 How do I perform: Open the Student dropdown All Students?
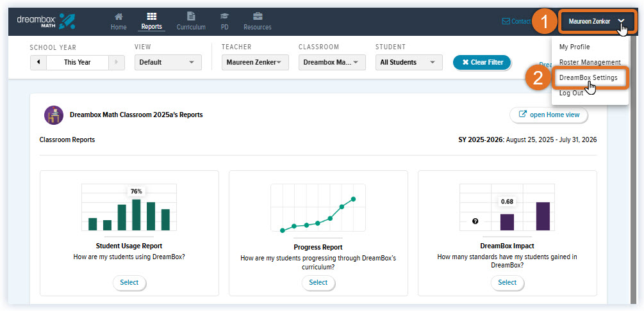409,62
